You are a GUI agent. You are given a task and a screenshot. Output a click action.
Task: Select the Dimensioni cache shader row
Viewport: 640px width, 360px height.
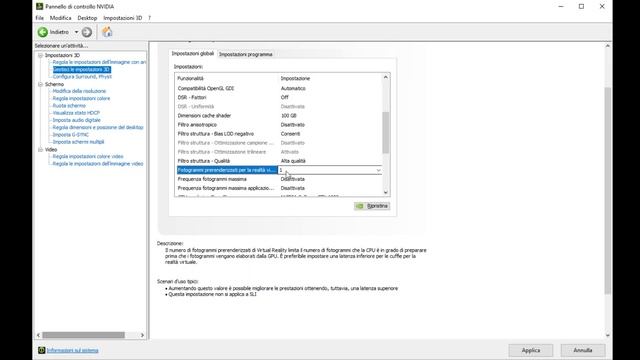pyautogui.click(x=279, y=116)
